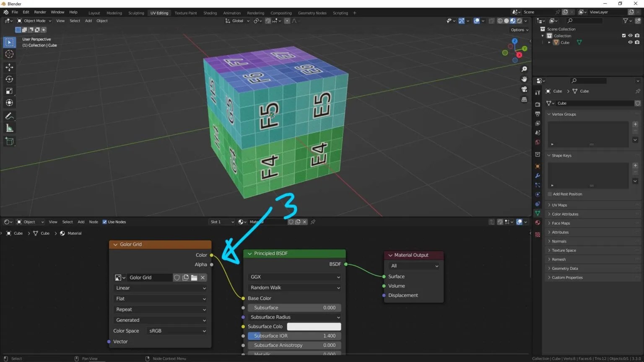Open the Render menu
The image size is (644, 362).
(x=40, y=12)
